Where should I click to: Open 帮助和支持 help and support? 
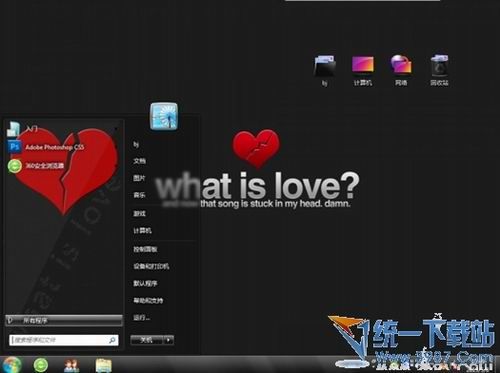click(x=148, y=301)
